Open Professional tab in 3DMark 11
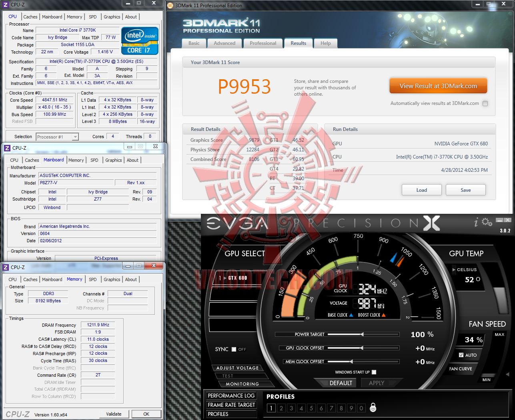515x420 pixels. 263,43
